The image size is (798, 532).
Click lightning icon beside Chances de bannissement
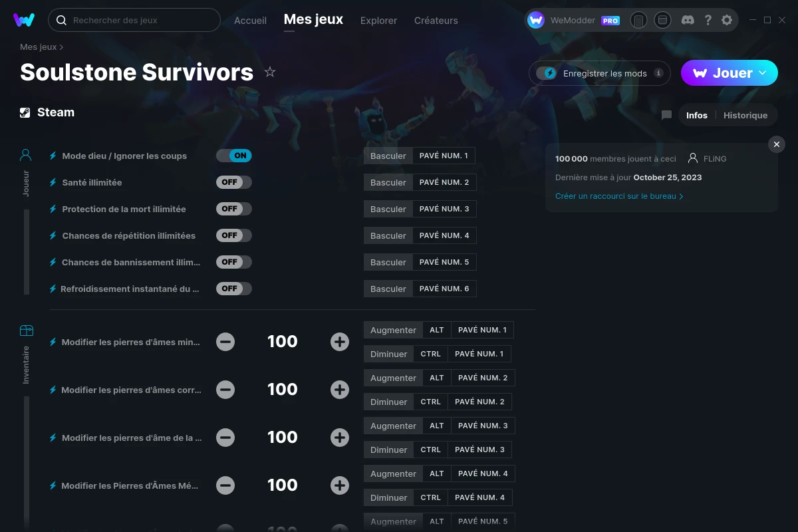pyautogui.click(x=53, y=262)
